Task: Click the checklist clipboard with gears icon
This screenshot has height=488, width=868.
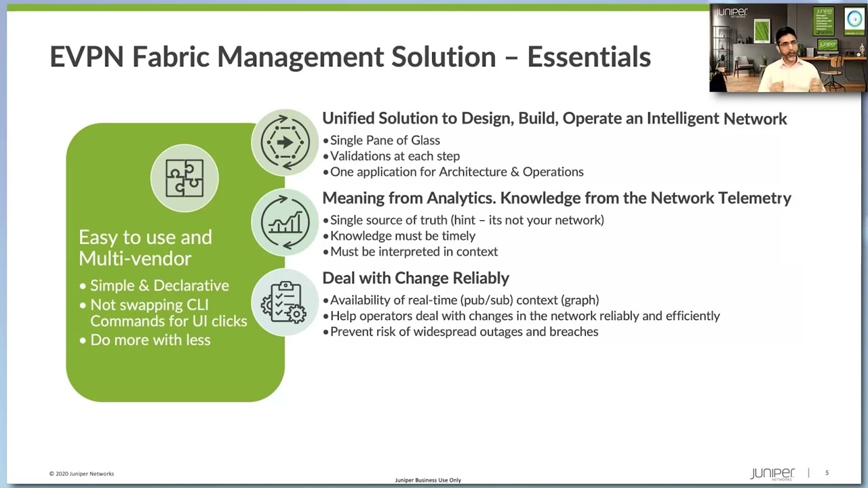Action: coord(285,302)
